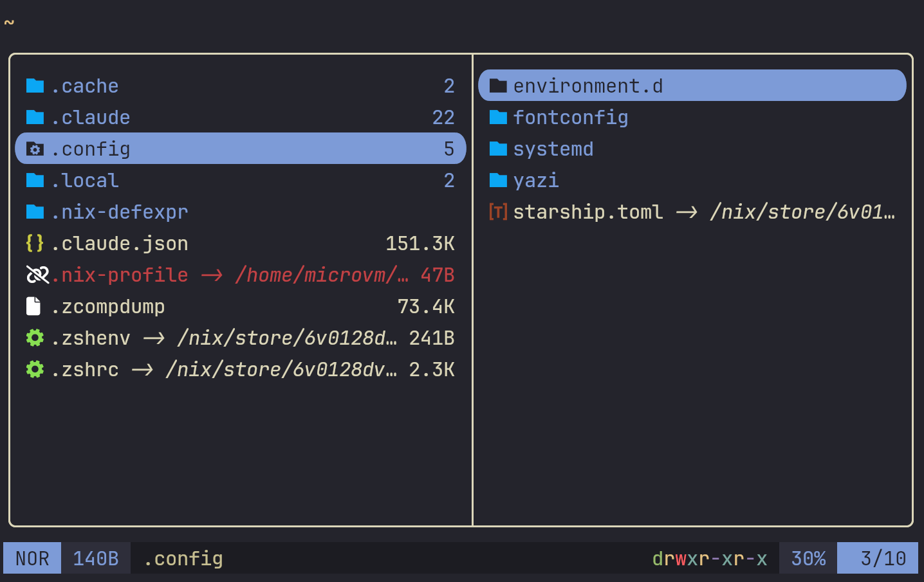Click the braces JSON icon beside .claude.json

tap(35, 243)
